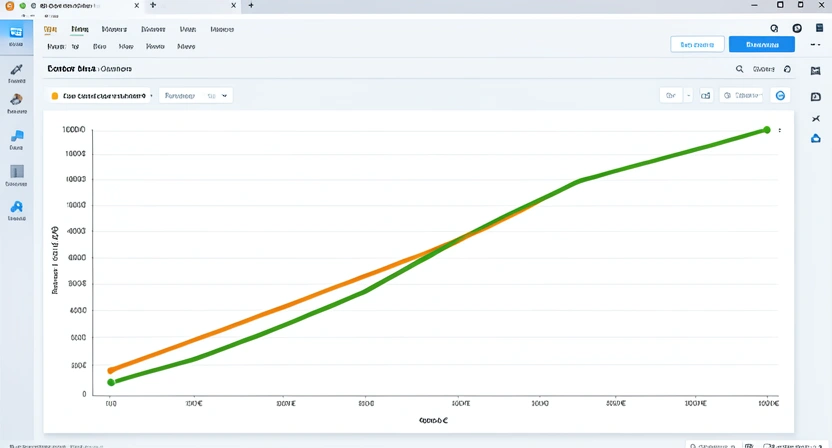Close the first browser tab
The image size is (832, 448).
pos(136,5)
